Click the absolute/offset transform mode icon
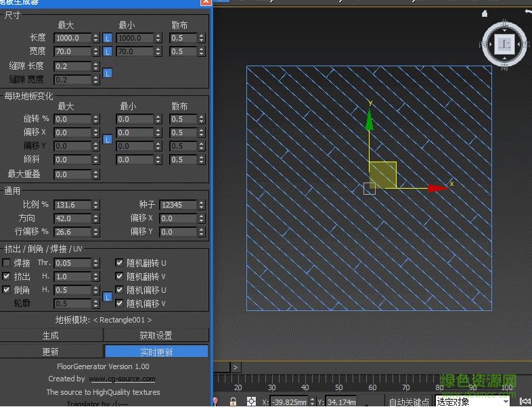The width and height of the screenshot is (532, 407). click(x=252, y=402)
